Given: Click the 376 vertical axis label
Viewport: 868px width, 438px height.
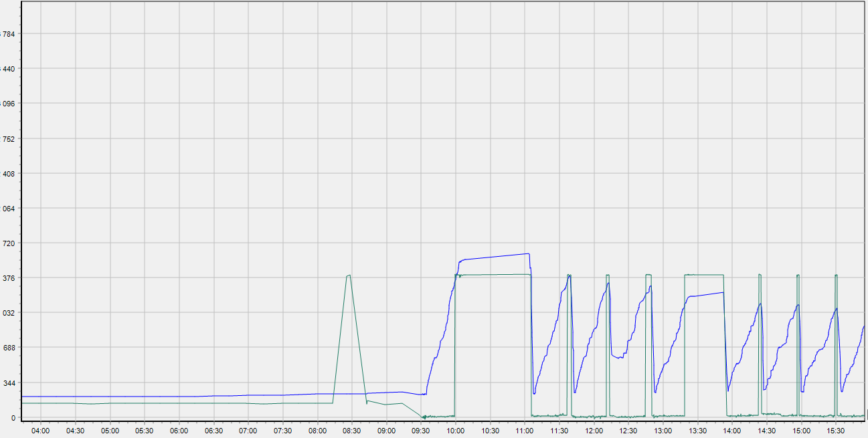Looking at the screenshot, I should click(9, 278).
